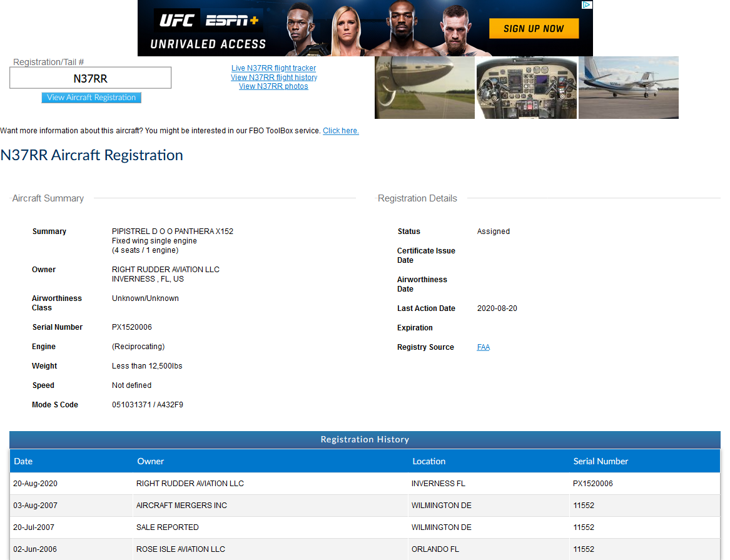Viewport: 730px width, 560px height.
Task: Open the FAA registry source link
Action: pyautogui.click(x=484, y=347)
